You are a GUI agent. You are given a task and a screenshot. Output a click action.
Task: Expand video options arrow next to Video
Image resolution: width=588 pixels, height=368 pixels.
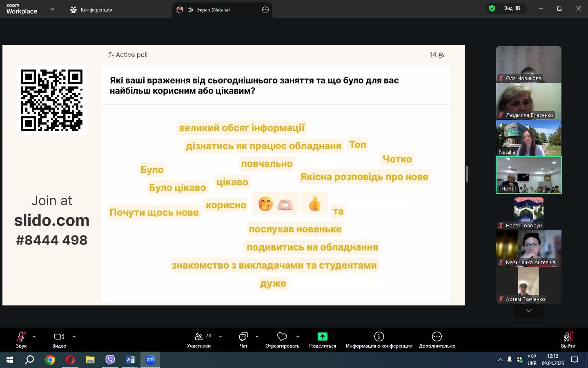click(x=74, y=337)
